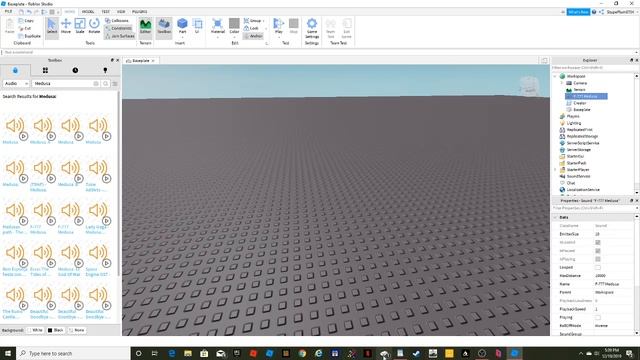Screen dimensions: 640x360
Task: Open the Toolbox filter options icon
Action: pyautogui.click(x=115, y=83)
